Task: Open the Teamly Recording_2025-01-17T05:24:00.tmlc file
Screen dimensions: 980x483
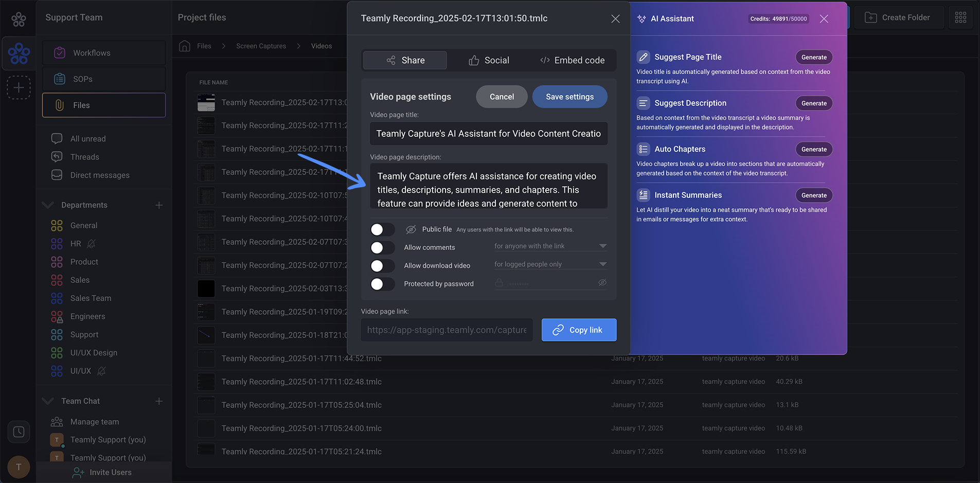Action: 301,428
